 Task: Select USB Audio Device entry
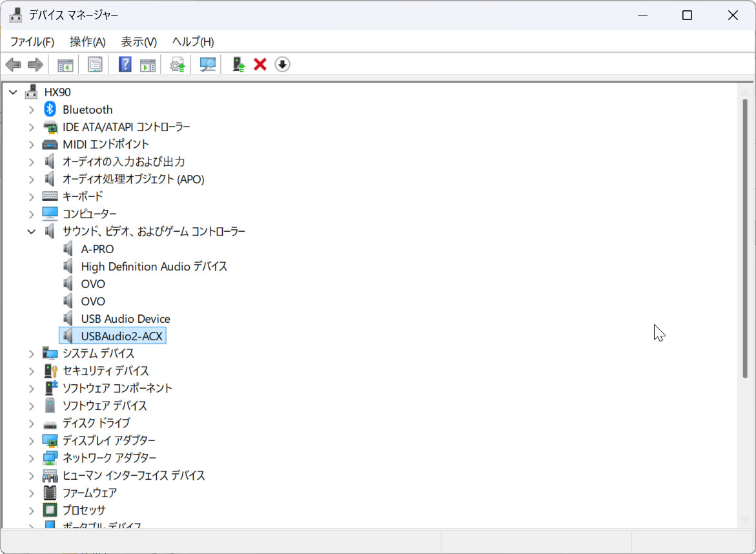coord(125,319)
